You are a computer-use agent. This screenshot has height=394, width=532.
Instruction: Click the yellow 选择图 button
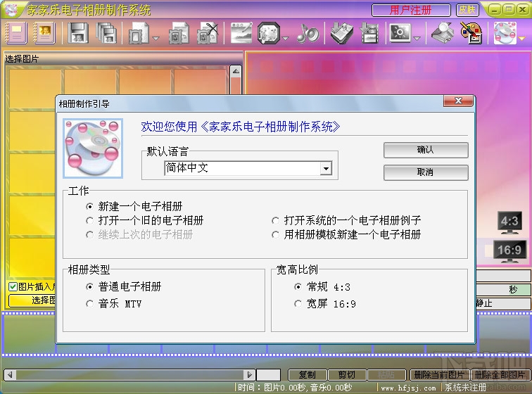coord(32,300)
